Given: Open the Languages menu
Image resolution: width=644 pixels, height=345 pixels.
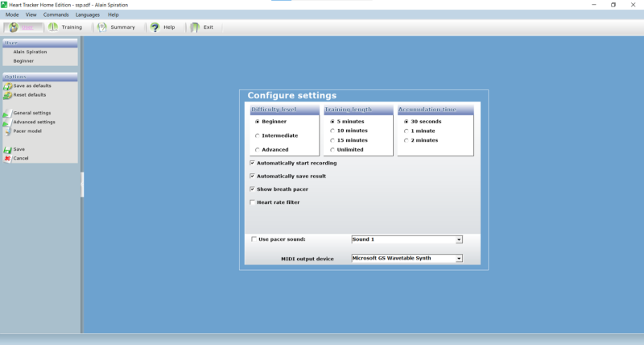Looking at the screenshot, I should [x=88, y=15].
